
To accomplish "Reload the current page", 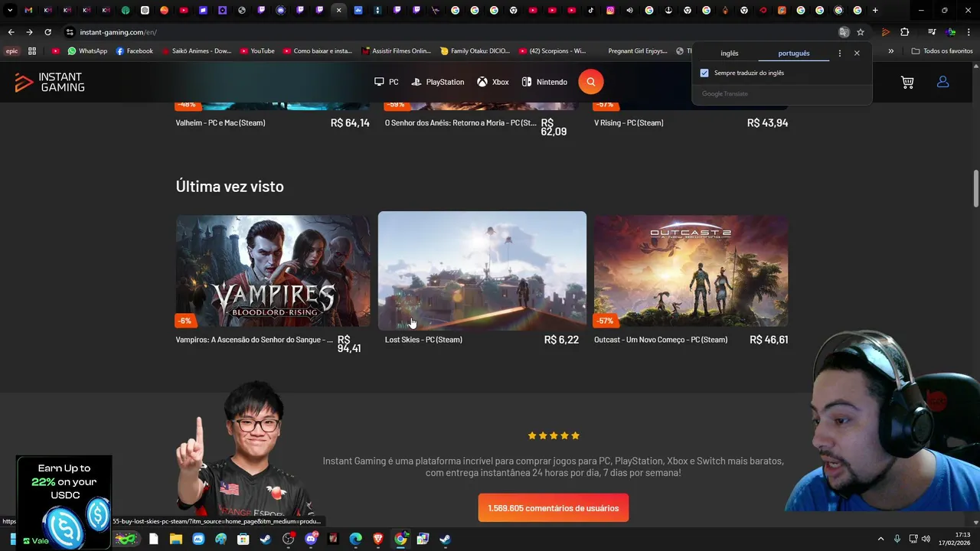I will coord(47,32).
